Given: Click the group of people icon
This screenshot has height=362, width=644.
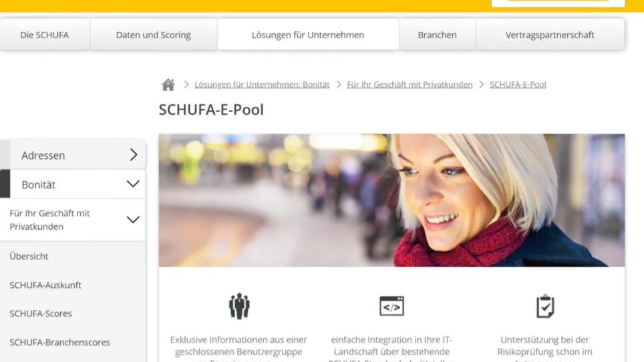Looking at the screenshot, I should tap(239, 306).
